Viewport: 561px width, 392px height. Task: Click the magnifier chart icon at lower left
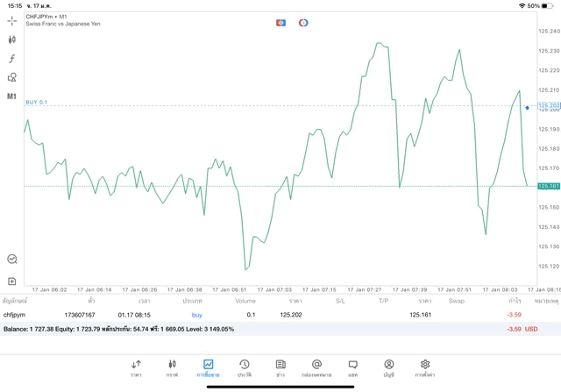(12, 260)
